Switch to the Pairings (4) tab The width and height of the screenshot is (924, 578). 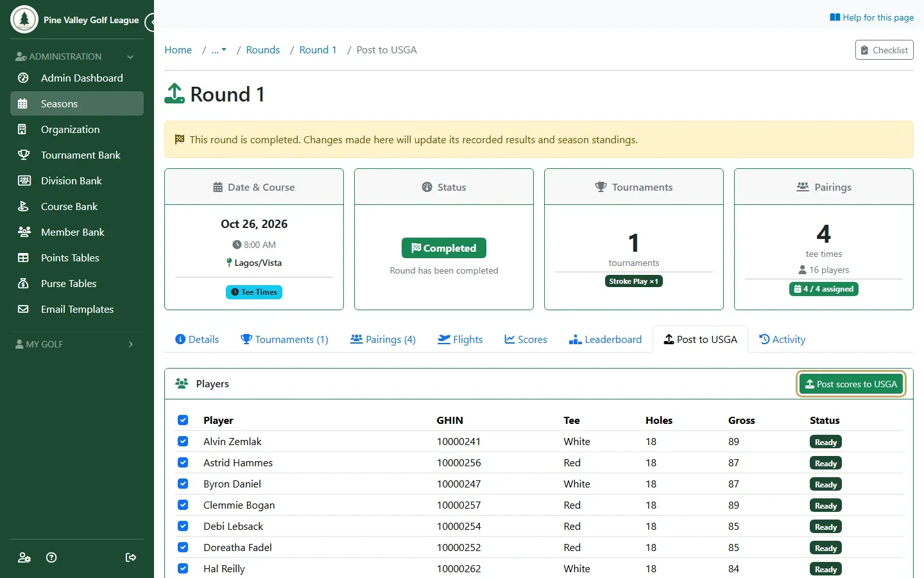tap(383, 339)
